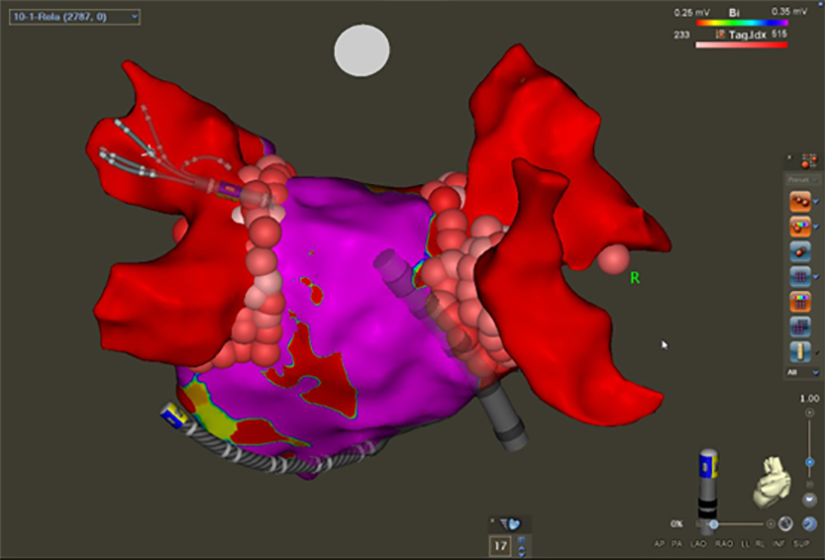This screenshot has height=560, width=825.
Task: Toggle the heart filter icon above 17
Action: coord(512,523)
